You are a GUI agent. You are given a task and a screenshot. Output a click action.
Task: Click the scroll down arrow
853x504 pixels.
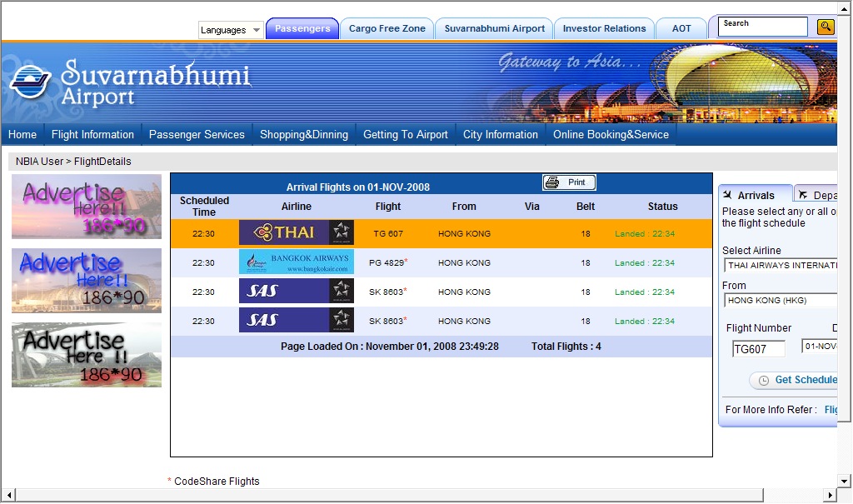click(845, 482)
